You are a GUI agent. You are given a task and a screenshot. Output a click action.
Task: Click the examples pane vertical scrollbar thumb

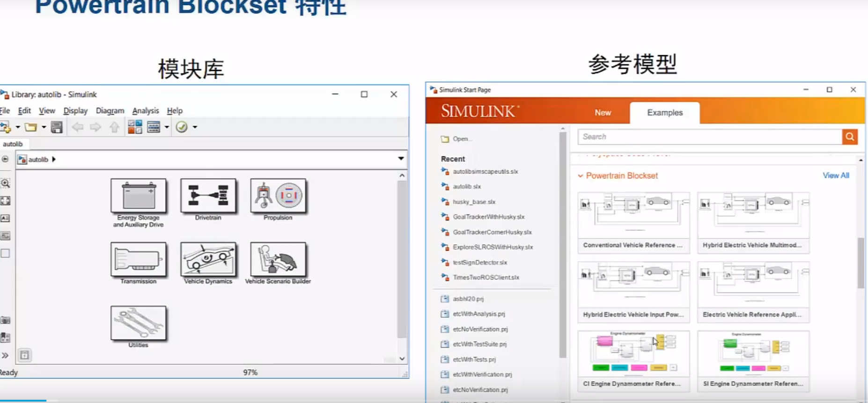coord(861,263)
